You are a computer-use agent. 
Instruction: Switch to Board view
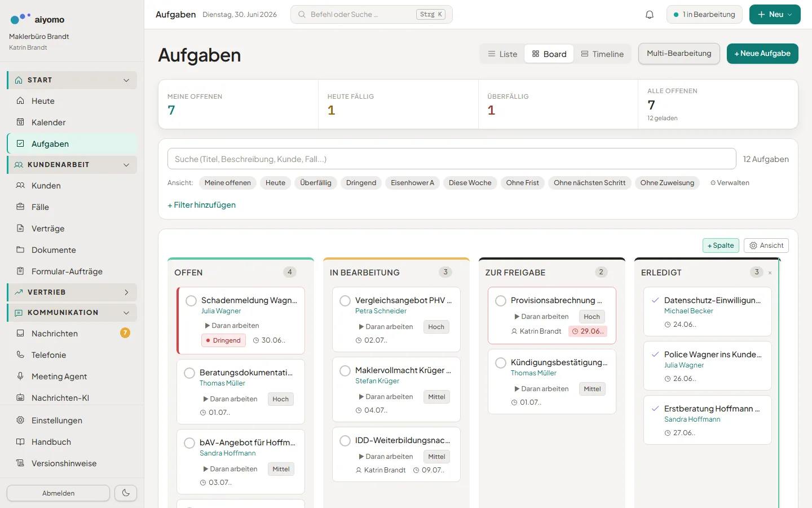(549, 54)
